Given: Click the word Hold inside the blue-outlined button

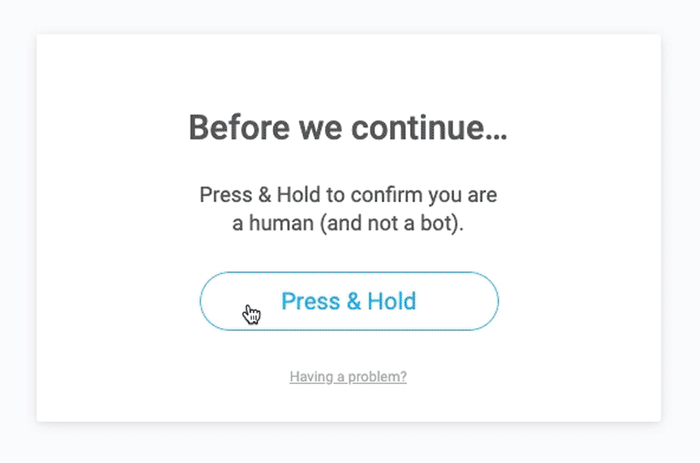Looking at the screenshot, I should [392, 301].
